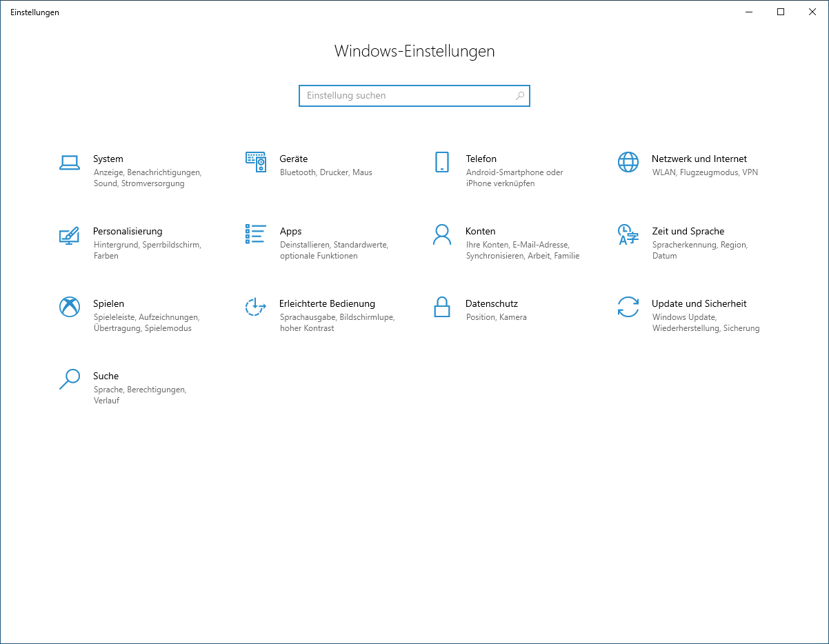Open the Suche category title
This screenshot has height=644, width=829.
click(106, 376)
